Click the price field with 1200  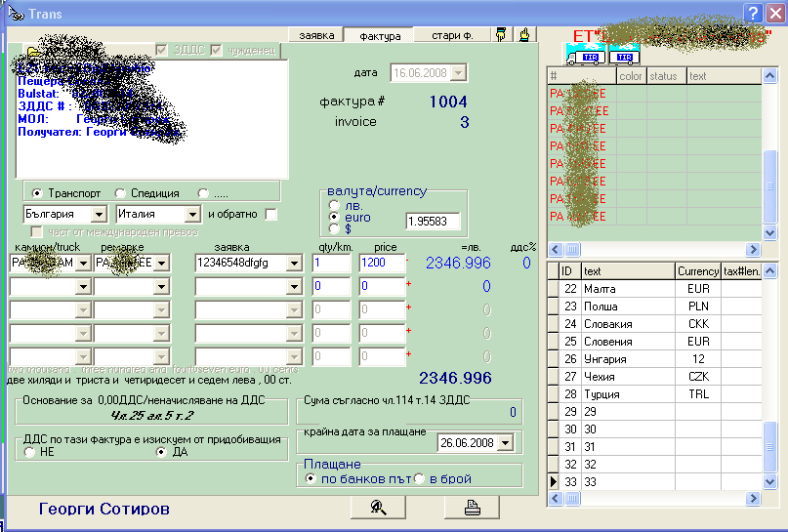click(x=382, y=263)
